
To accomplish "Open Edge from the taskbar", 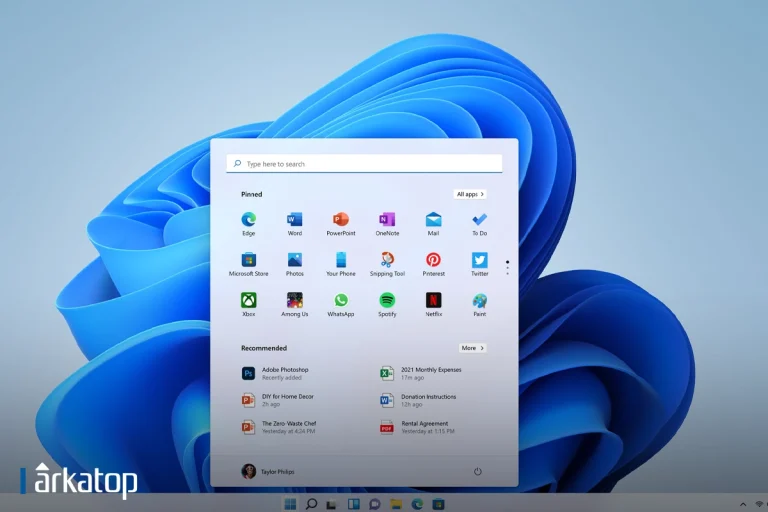I will click(417, 504).
